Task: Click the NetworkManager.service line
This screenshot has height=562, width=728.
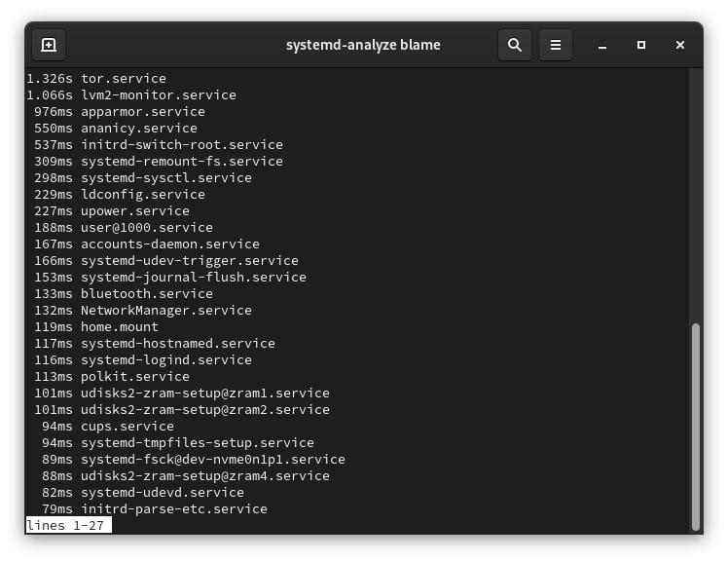Action: (166, 310)
